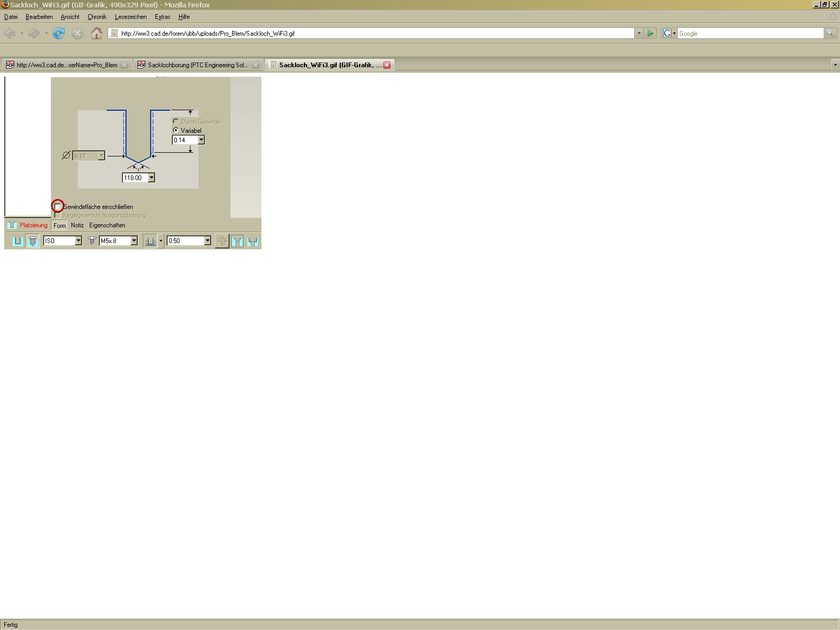Toggle the counterbore icon
The image size is (840, 630).
click(253, 241)
